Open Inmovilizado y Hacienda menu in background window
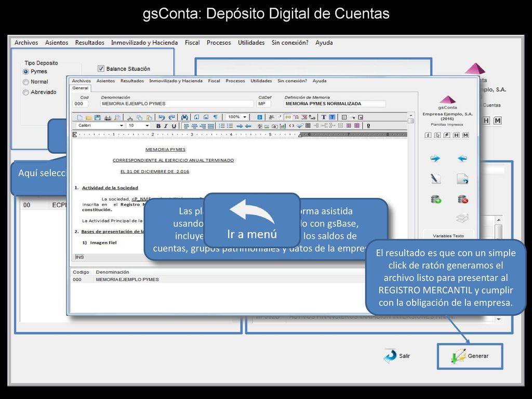 [x=144, y=43]
